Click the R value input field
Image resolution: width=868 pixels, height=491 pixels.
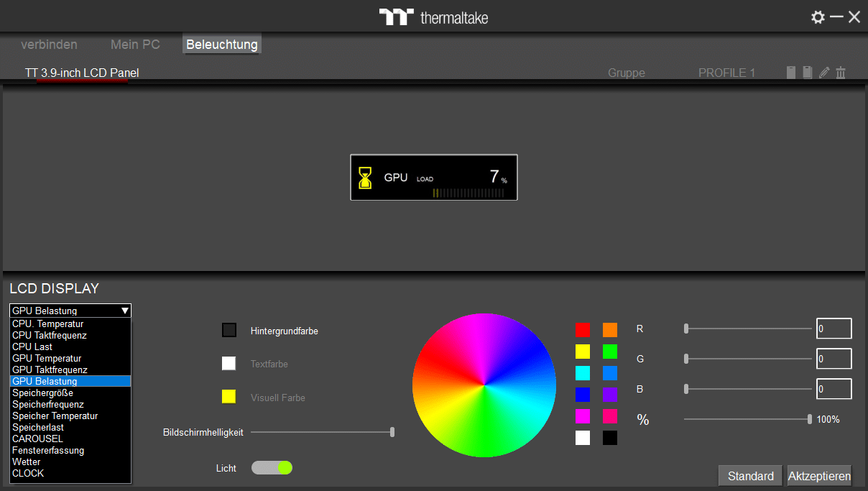pyautogui.click(x=834, y=329)
